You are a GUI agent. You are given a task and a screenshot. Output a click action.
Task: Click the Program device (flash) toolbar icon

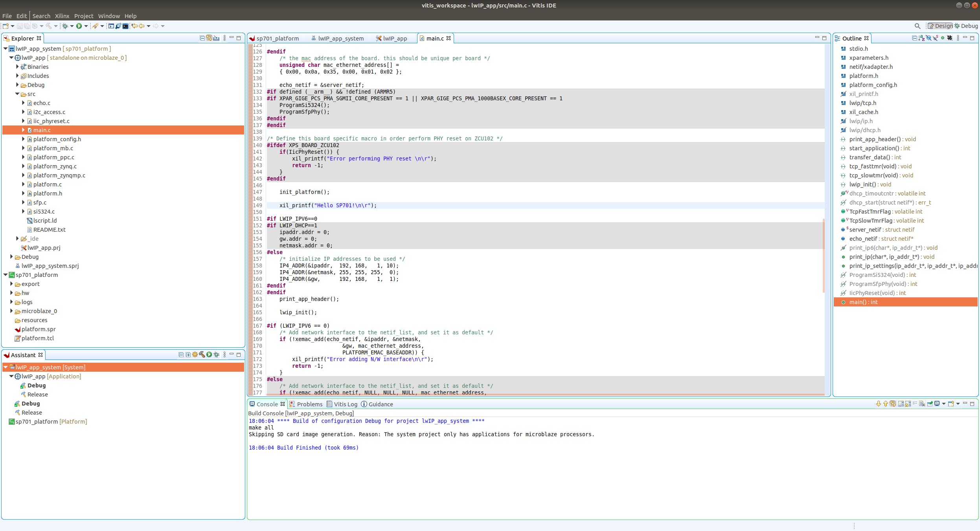95,26
